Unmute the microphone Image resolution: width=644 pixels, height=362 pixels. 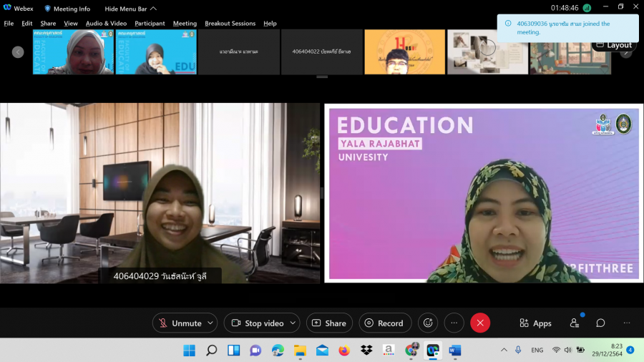180,323
